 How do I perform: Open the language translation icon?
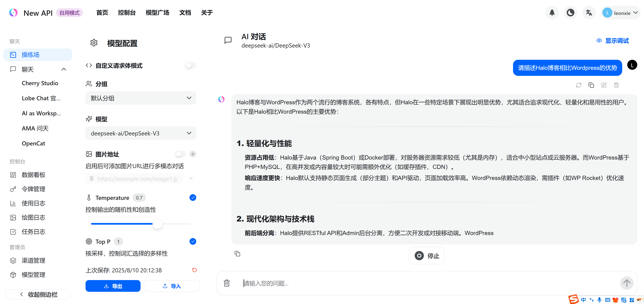(x=589, y=13)
